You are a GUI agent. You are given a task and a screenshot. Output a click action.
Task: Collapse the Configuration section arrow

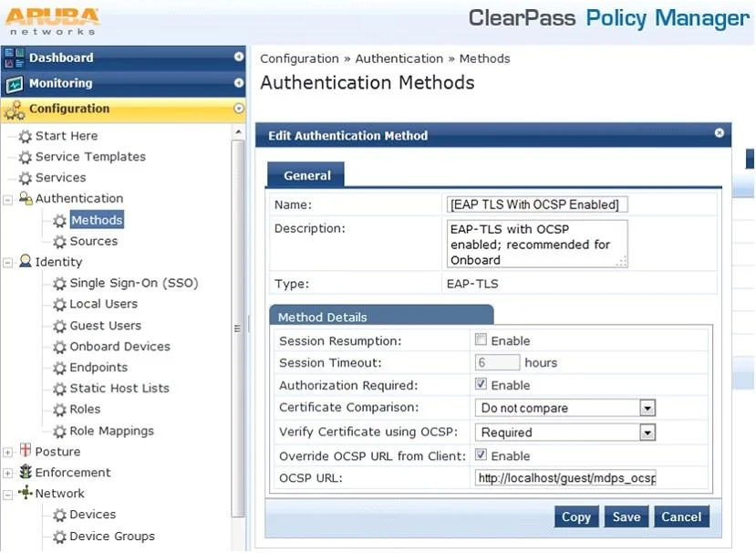pos(238,109)
